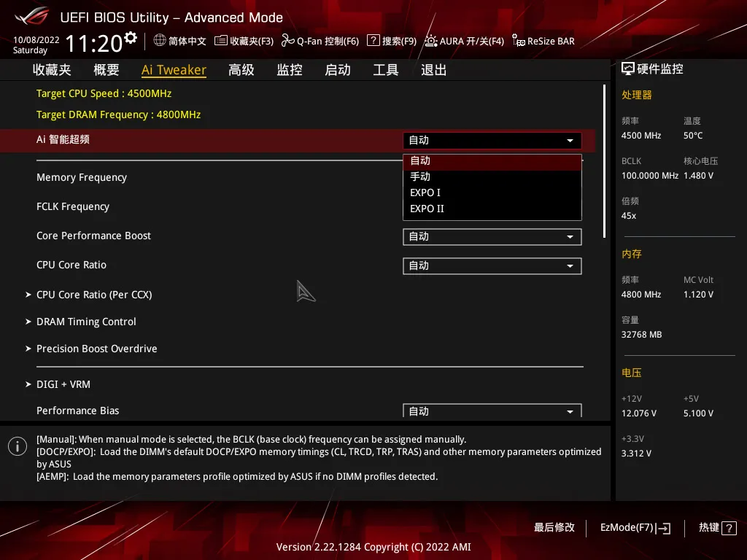Select EXPO II from dropdown list

[x=492, y=209]
